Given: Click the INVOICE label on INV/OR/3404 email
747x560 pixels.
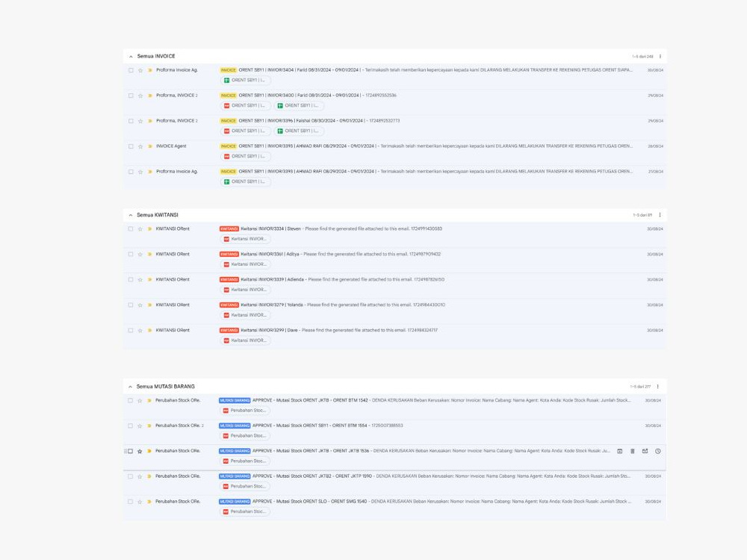Looking at the screenshot, I should 228,70.
